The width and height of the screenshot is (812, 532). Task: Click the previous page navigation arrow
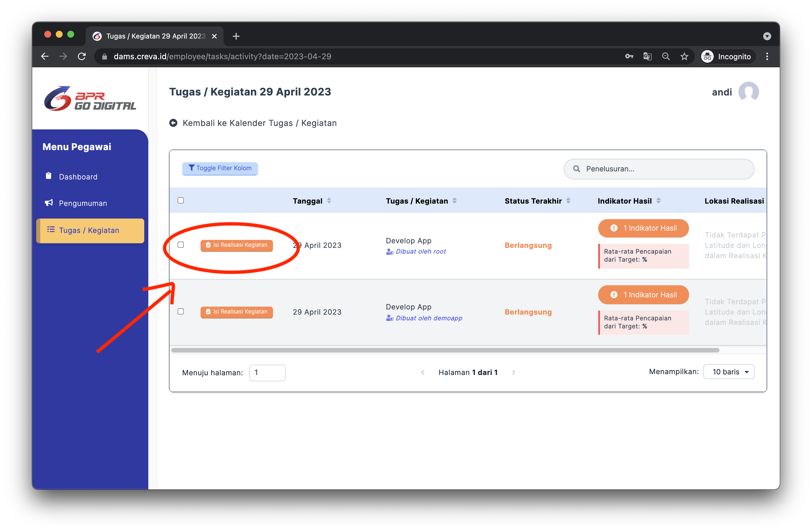coord(422,372)
